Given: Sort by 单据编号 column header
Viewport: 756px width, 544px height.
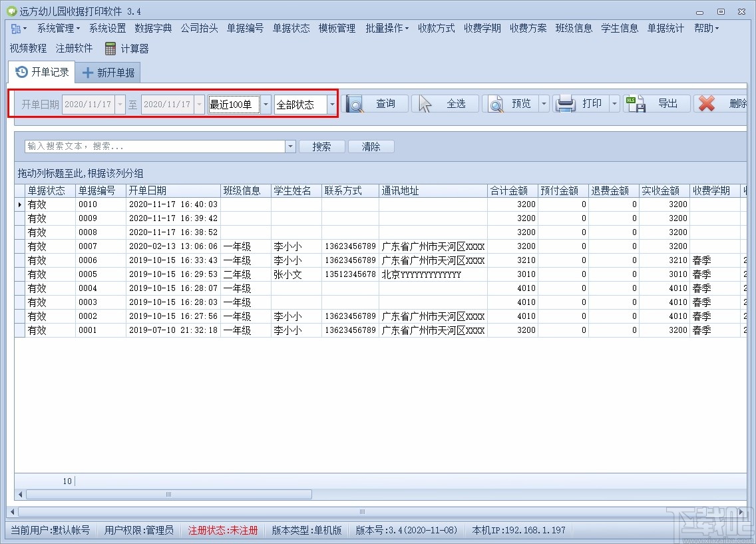Looking at the screenshot, I should 100,190.
